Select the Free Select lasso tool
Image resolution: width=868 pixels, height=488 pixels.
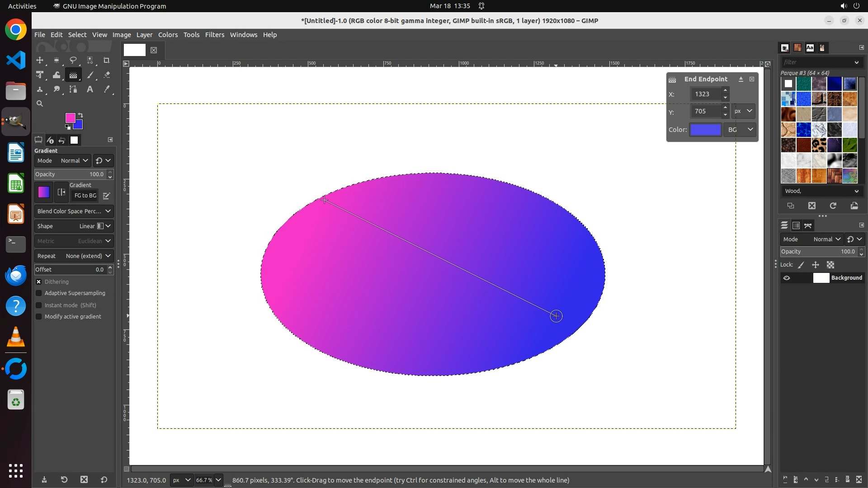click(73, 60)
